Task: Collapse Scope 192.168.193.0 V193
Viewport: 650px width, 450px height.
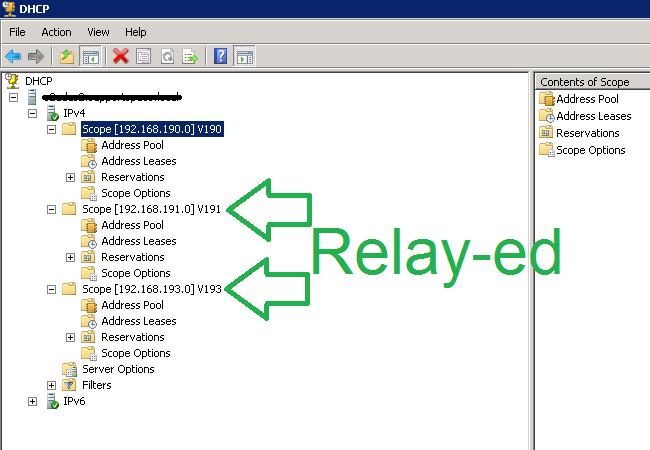Action: [x=51, y=289]
